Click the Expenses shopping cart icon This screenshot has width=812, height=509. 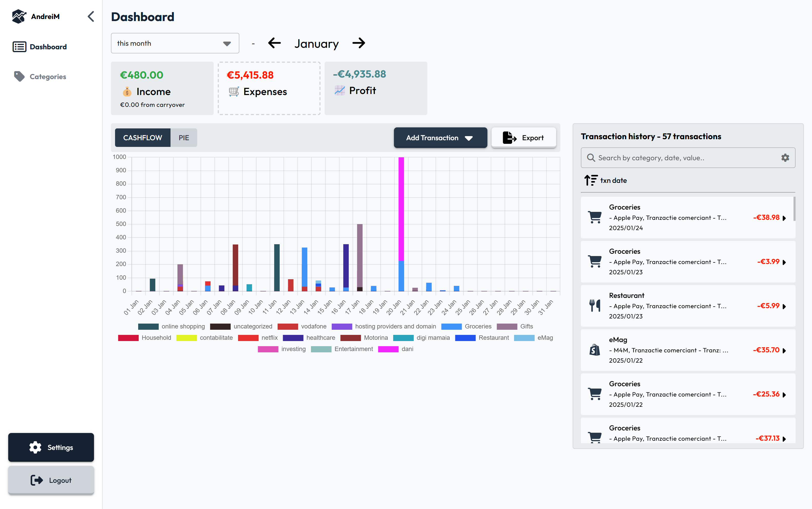pos(234,92)
